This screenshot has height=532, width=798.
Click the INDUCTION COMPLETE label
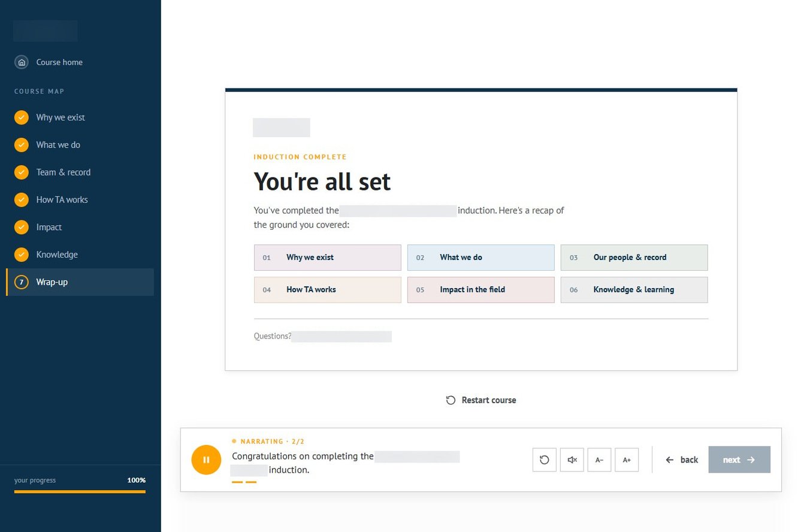click(300, 157)
